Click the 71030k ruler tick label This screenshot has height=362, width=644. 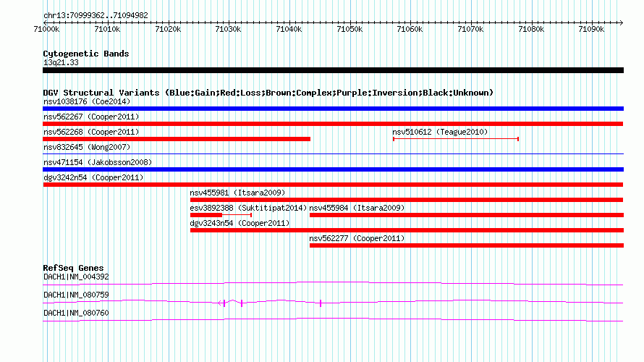click(x=229, y=29)
